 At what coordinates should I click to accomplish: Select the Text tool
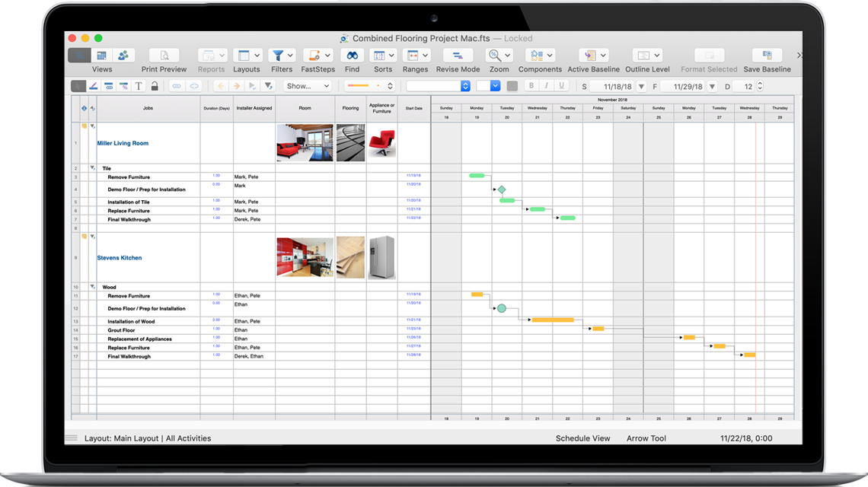(138, 86)
